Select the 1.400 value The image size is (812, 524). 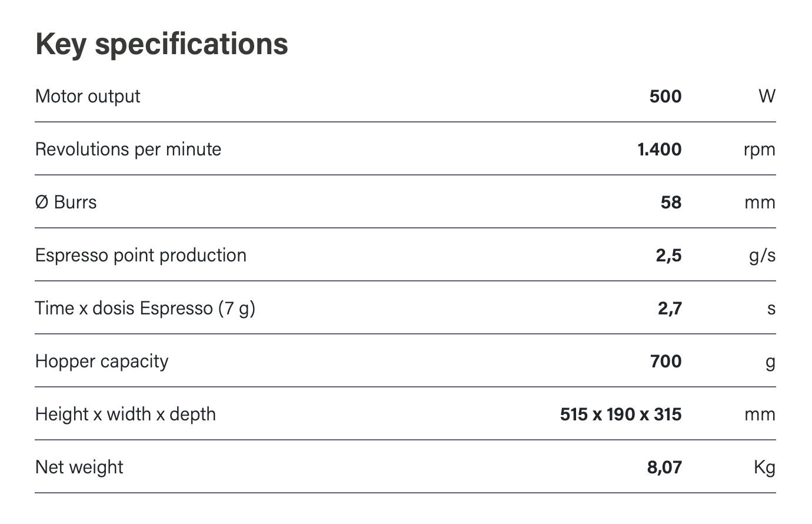tap(659, 149)
